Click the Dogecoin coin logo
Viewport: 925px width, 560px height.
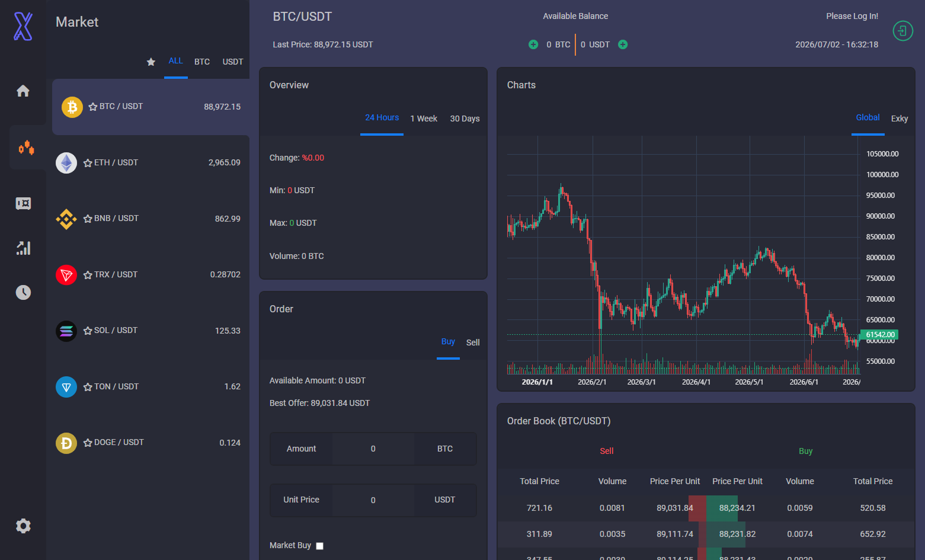point(66,443)
